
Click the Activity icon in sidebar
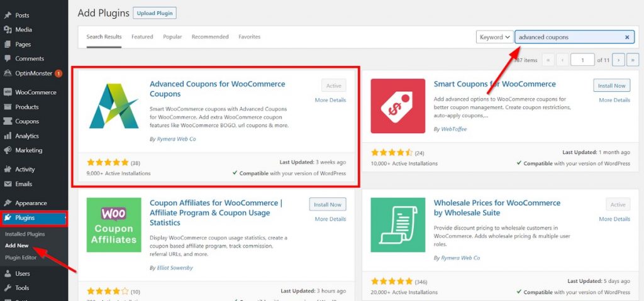click(x=8, y=169)
